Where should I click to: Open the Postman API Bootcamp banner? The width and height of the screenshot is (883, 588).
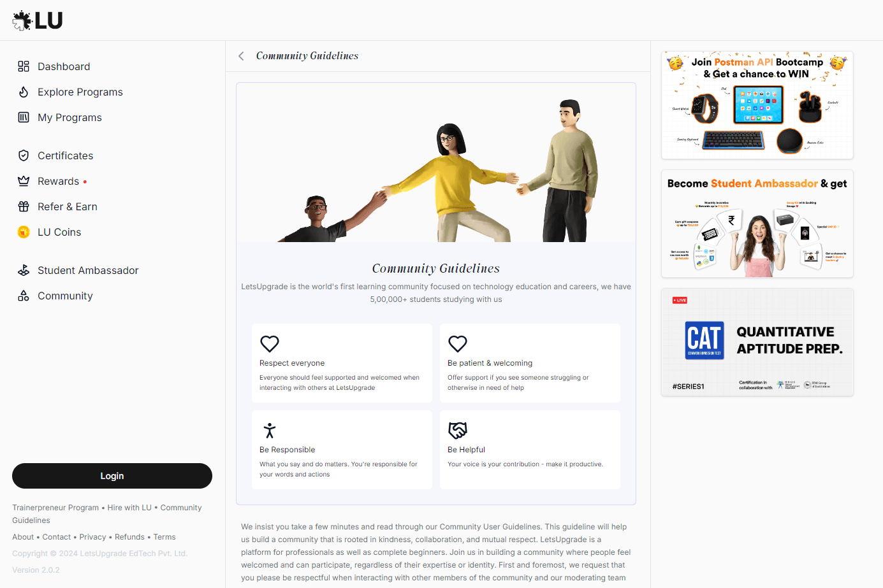tap(757, 104)
